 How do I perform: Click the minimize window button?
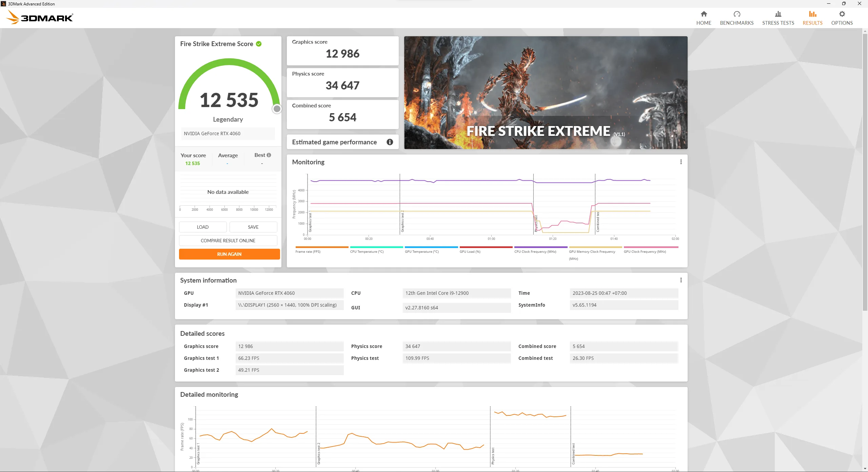pos(829,4)
